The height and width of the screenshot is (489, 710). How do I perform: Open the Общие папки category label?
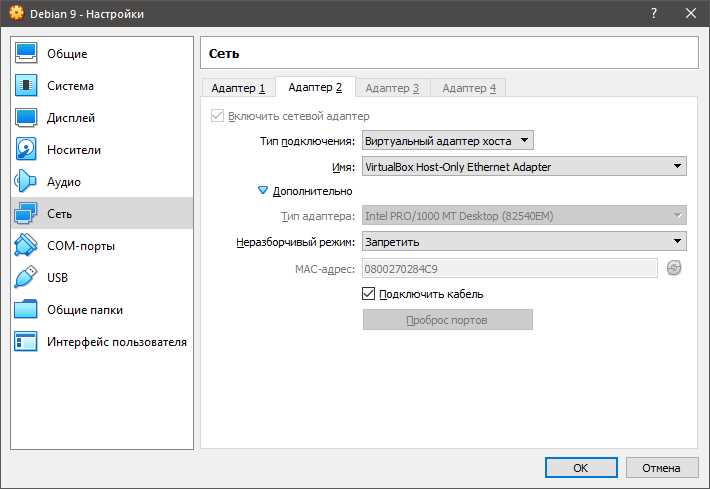pyautogui.click(x=85, y=310)
